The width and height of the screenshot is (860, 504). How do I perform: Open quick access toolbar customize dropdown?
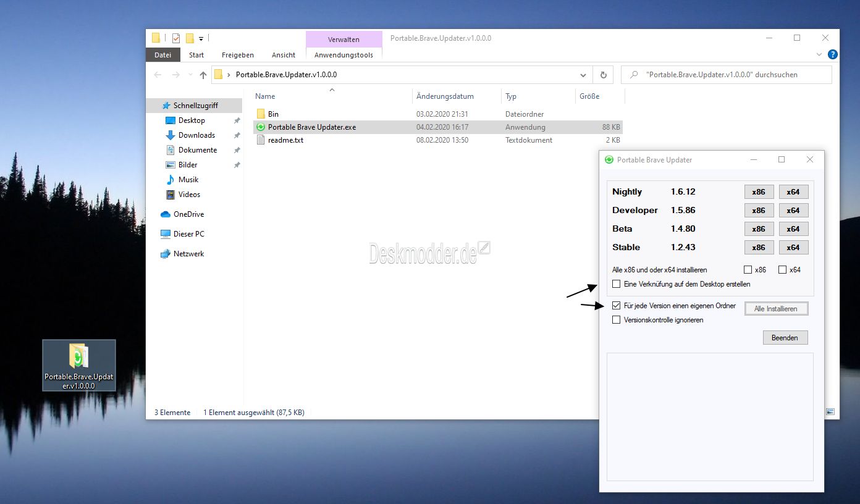pos(201,39)
